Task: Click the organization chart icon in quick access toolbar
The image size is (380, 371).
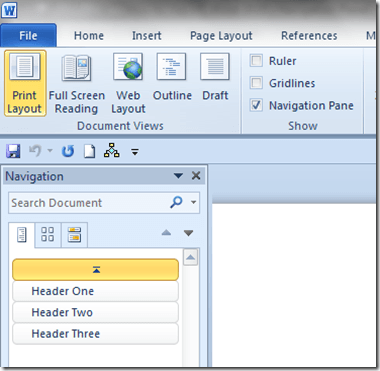Action: coord(111,151)
